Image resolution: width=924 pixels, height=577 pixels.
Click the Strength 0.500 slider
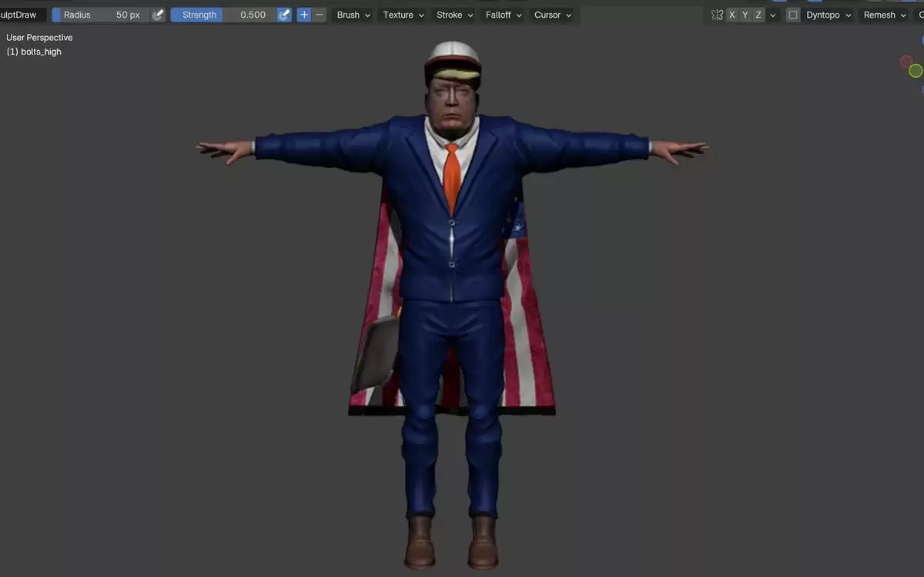point(223,15)
